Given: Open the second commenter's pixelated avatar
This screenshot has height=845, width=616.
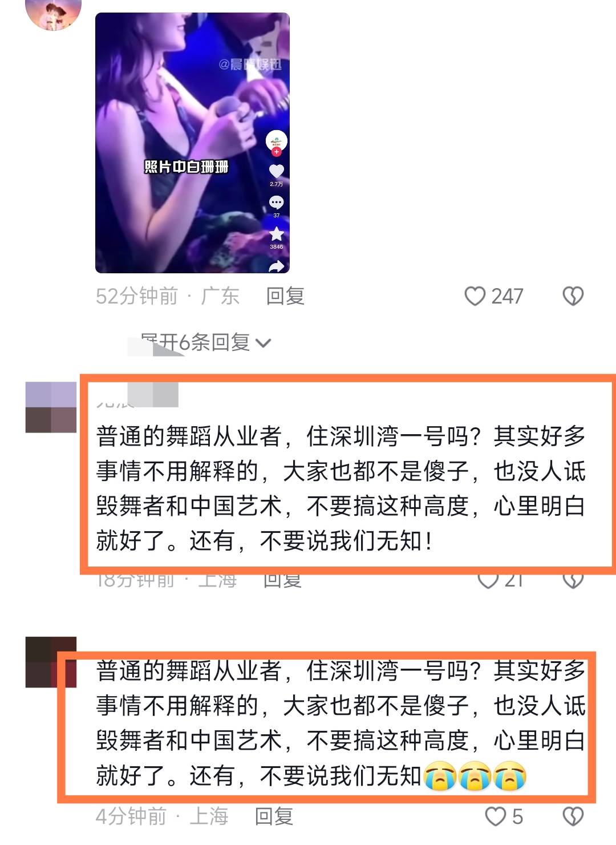Looking at the screenshot, I should (x=51, y=407).
